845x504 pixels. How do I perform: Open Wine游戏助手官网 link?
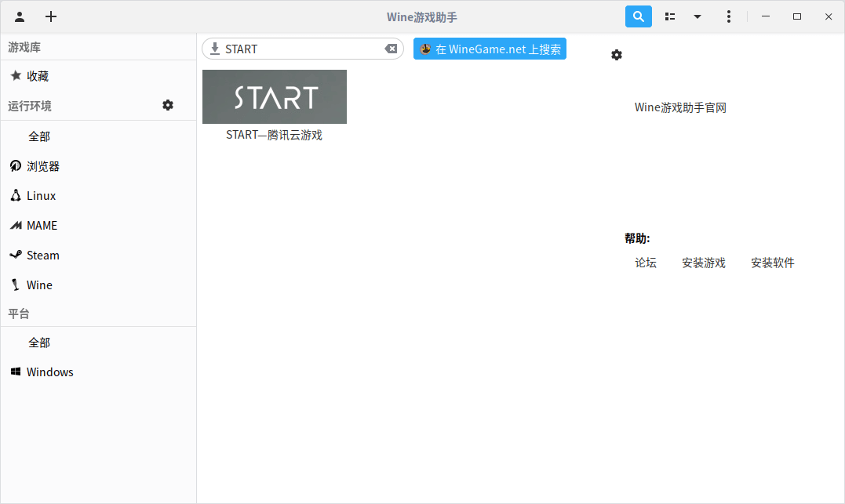(x=680, y=107)
